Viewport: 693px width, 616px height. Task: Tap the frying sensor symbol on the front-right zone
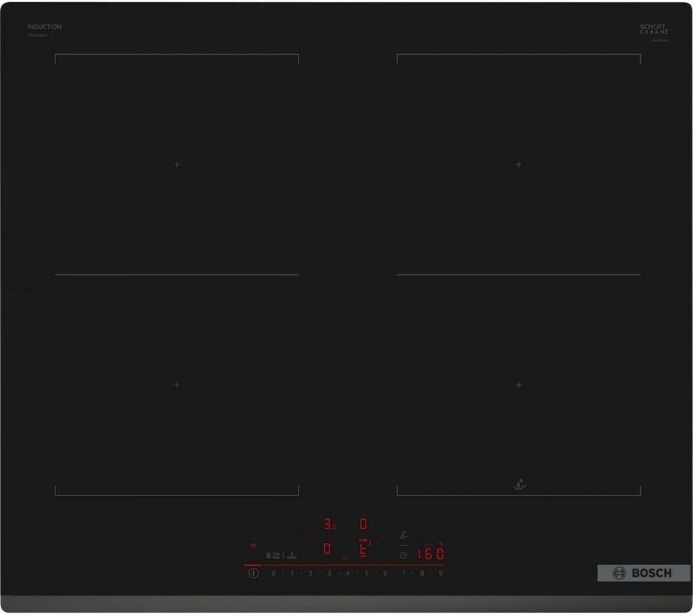(518, 484)
